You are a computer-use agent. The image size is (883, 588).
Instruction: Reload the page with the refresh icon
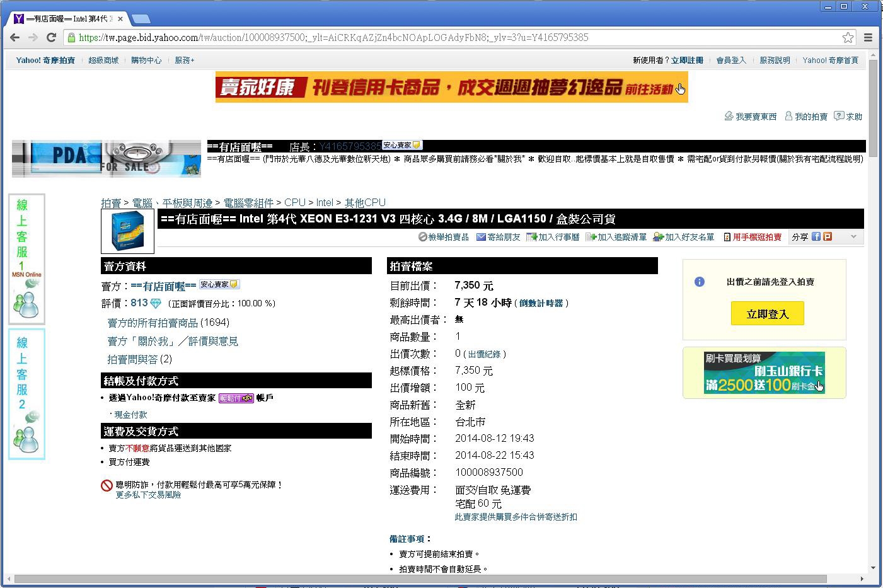52,38
